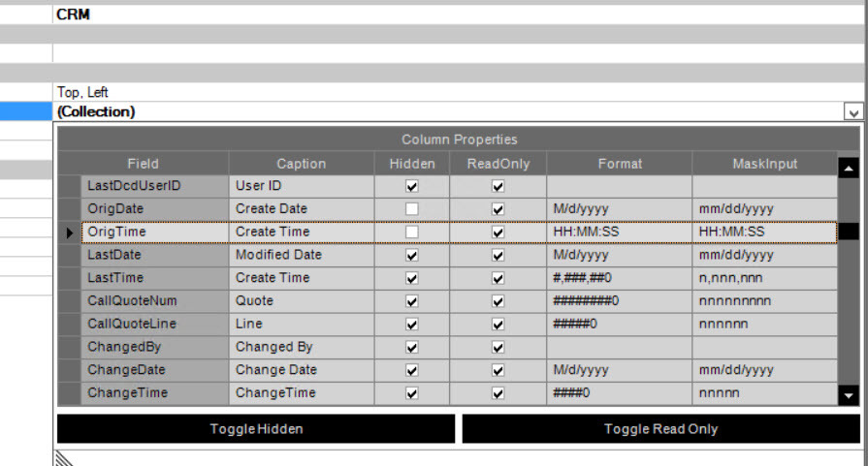The width and height of the screenshot is (868, 466).
Task: Select the ChangeTime field cell
Action: (155, 393)
